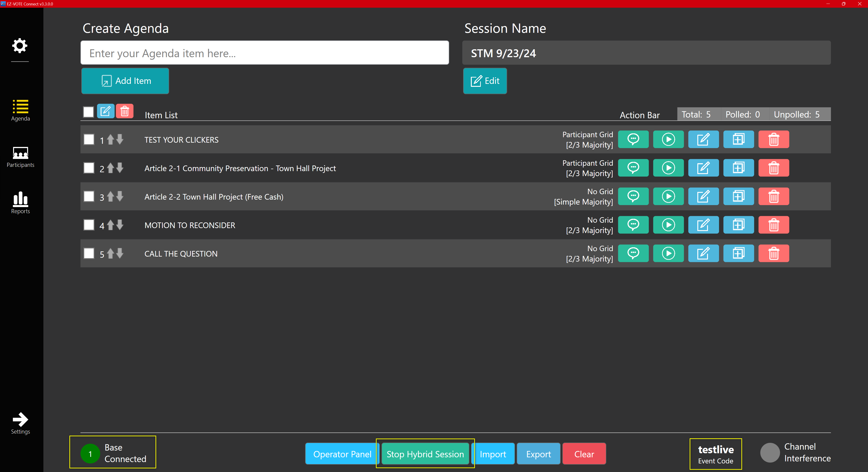Viewport: 868px width, 472px height.
Task: Tick checkbox for Article 2-2 Town Hall Project
Action: (x=89, y=196)
